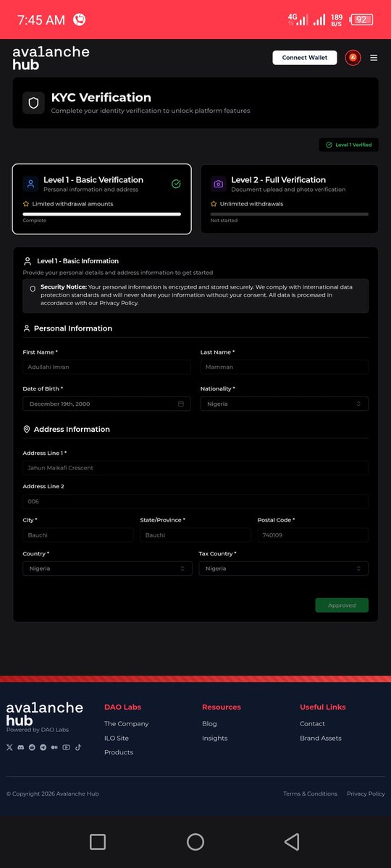This screenshot has width=391, height=868.
Task: Open the Tax Country dropdown
Action: tap(284, 569)
